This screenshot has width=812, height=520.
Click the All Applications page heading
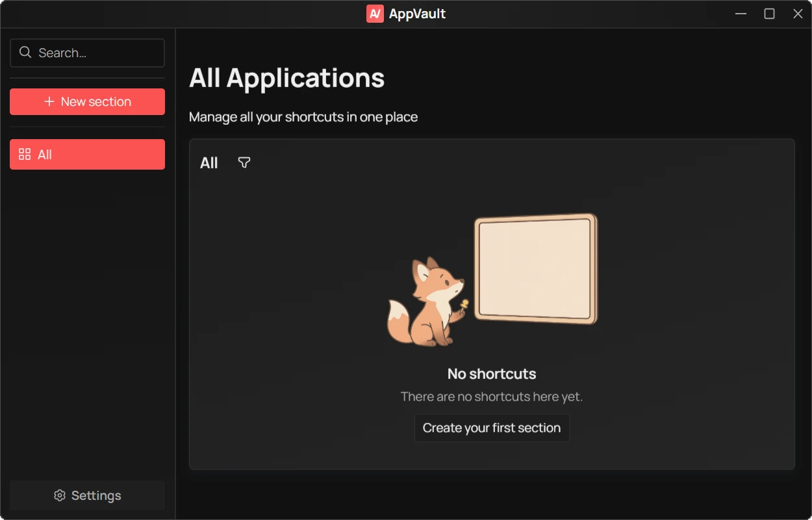pos(286,78)
